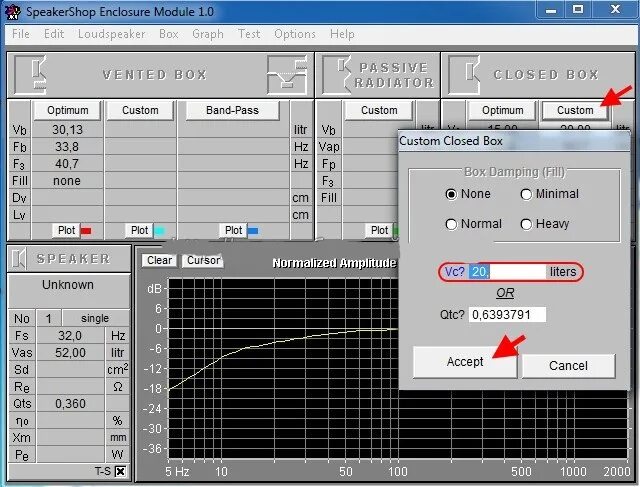Click the speaker panel driver icon

click(x=18, y=259)
